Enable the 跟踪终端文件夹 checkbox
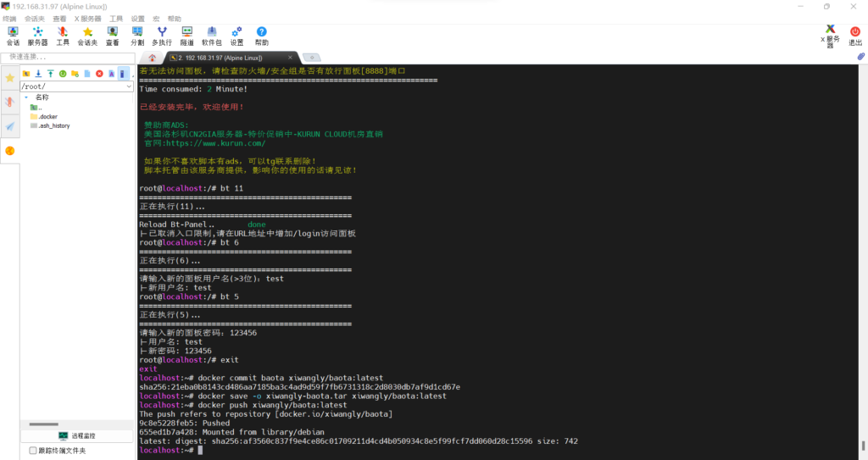This screenshot has width=868, height=460. 33,451
